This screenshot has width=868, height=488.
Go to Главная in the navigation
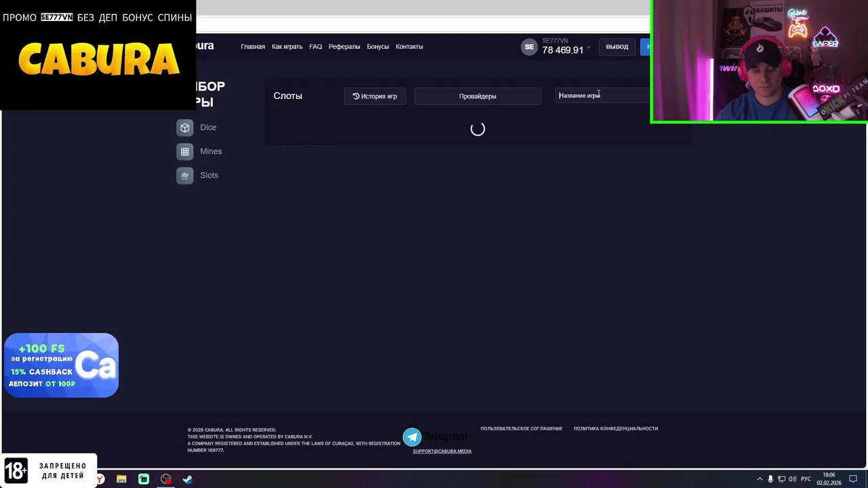(x=253, y=47)
